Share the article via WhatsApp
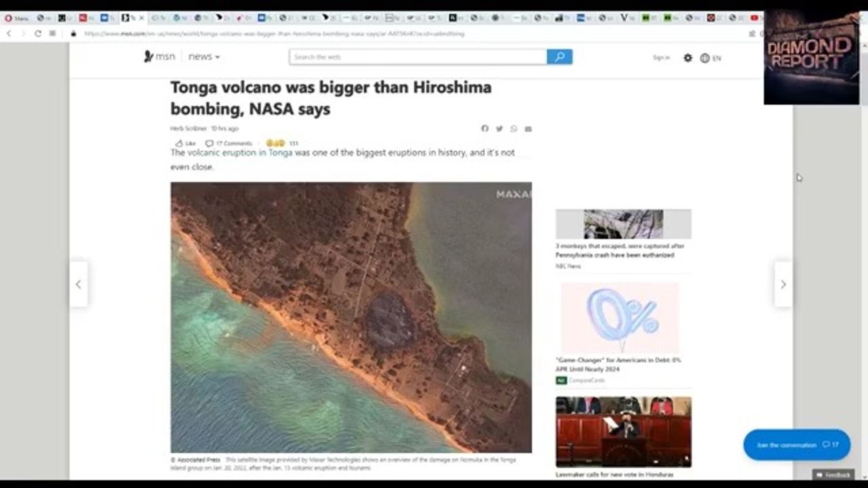The image size is (868, 488). point(513,129)
